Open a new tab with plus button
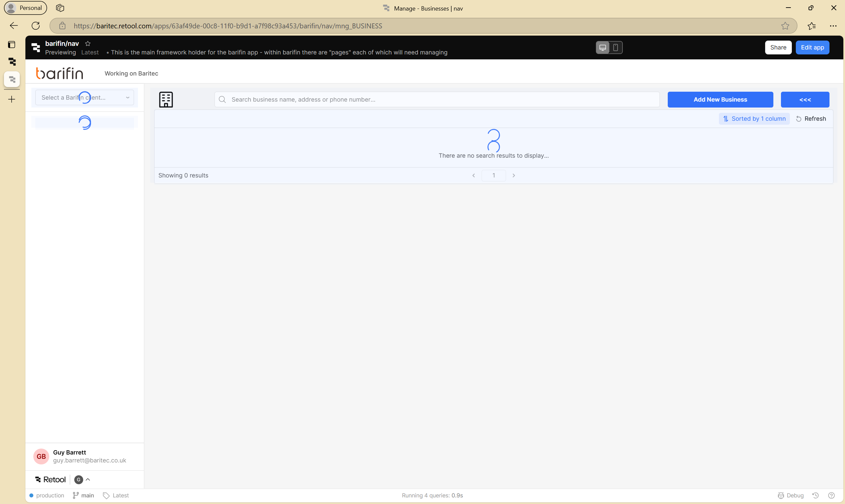 point(12,99)
